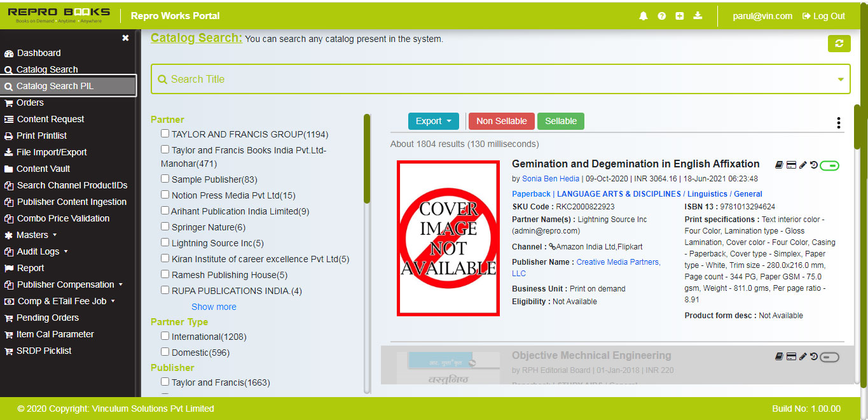Click the download icon in the header
The height and width of the screenshot is (420, 868).
pos(698,16)
